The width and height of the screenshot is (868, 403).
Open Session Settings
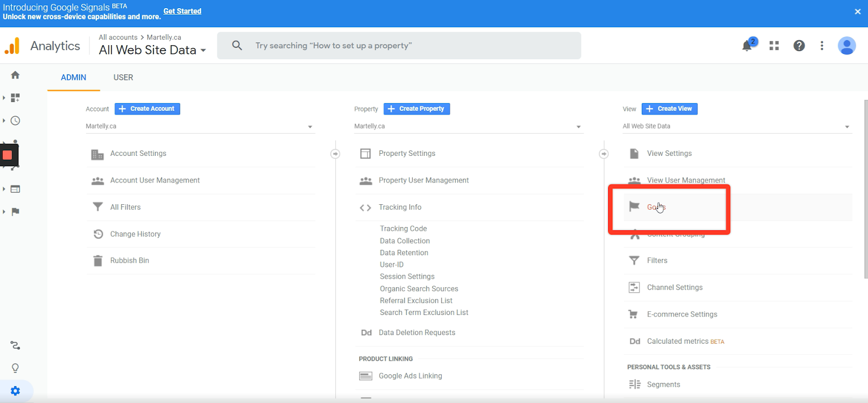tap(407, 276)
